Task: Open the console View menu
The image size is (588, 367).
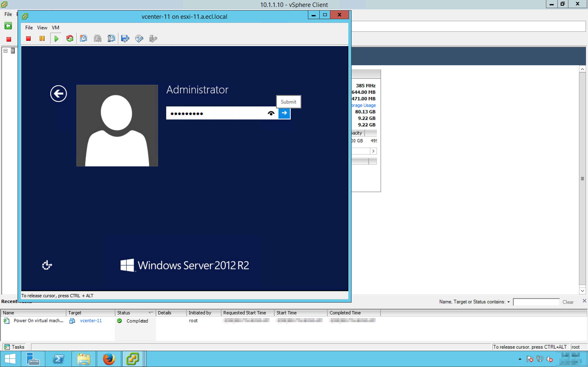Action: point(42,28)
